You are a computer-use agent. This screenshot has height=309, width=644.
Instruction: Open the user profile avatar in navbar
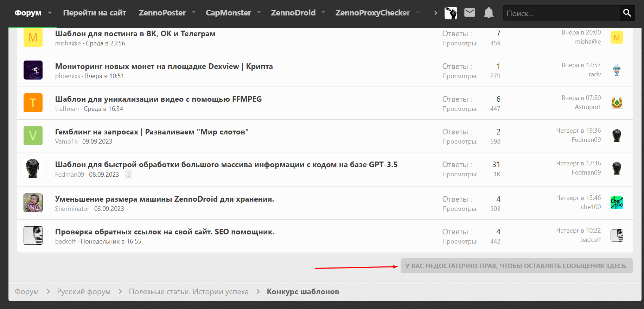pyautogui.click(x=451, y=13)
